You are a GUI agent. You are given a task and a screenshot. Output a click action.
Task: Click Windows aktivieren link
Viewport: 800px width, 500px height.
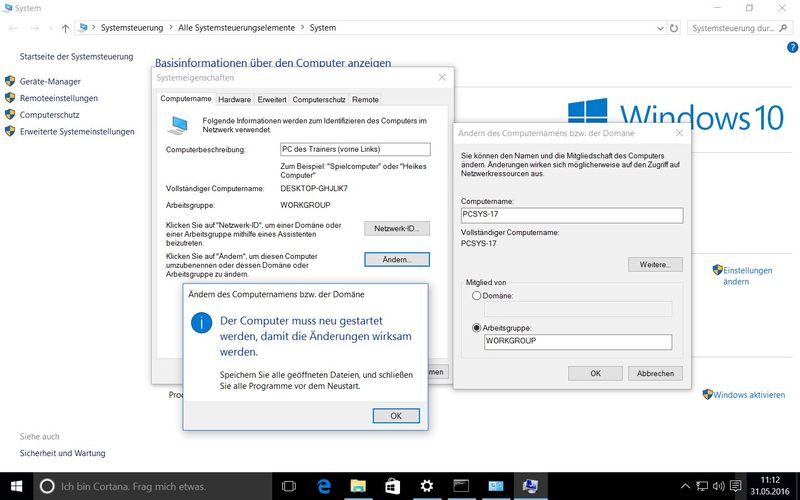coord(749,395)
